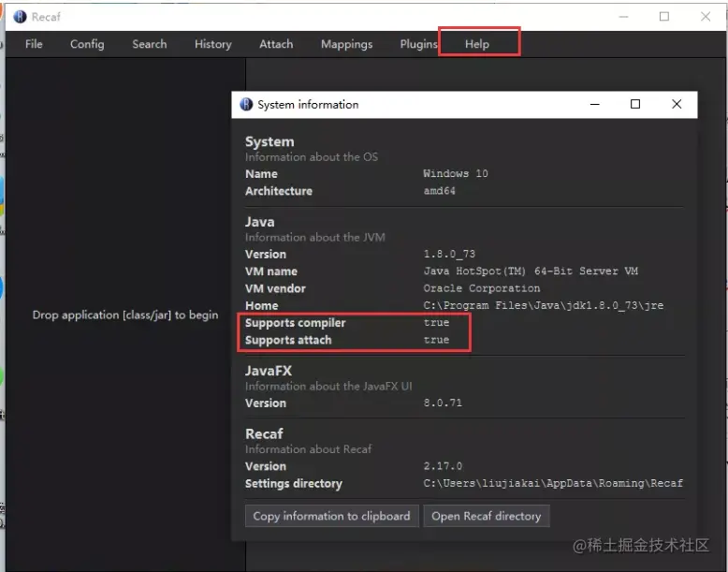Viewport: 728px width, 572px height.
Task: Click the 'Recaf' section heading
Action: click(264, 433)
